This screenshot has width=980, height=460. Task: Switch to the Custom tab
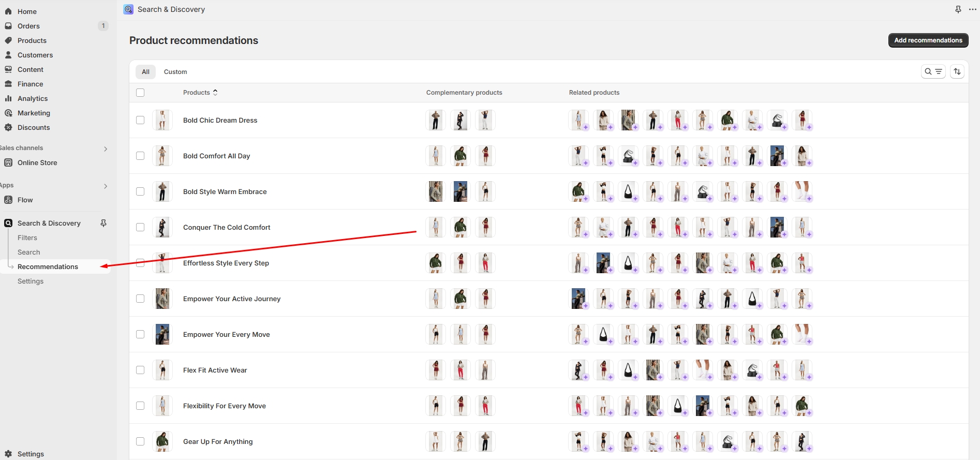175,72
